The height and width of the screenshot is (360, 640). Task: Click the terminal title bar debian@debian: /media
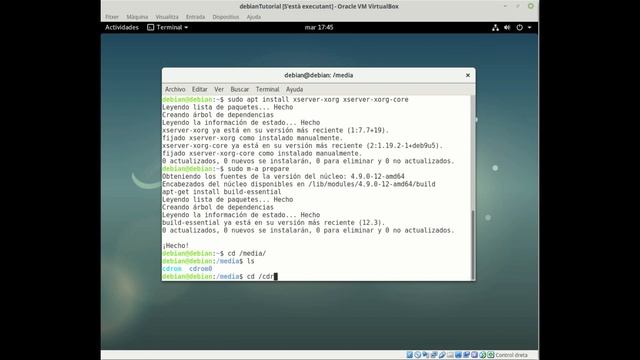point(319,75)
